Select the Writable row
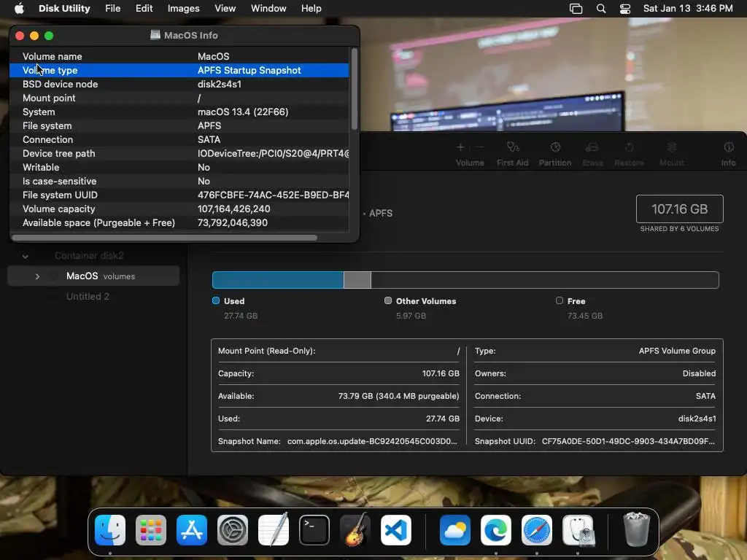This screenshot has height=560, width=747. 179,167
